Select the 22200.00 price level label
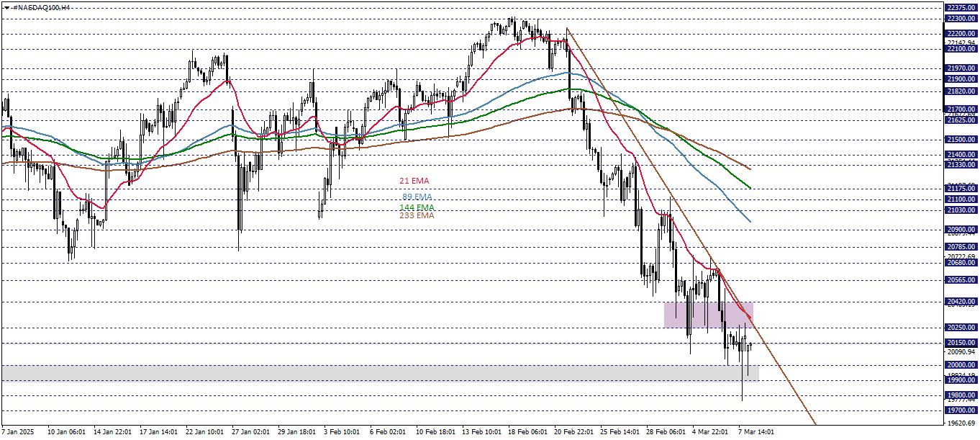 962,34
